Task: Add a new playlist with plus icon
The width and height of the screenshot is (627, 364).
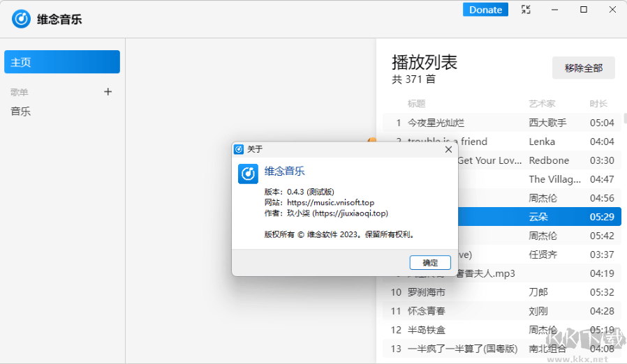Action: tap(108, 91)
